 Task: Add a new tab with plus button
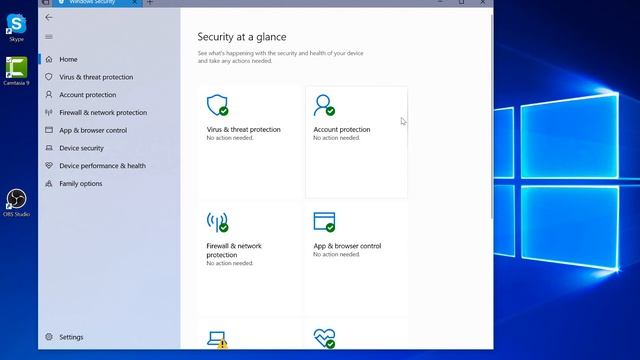[150, 2]
